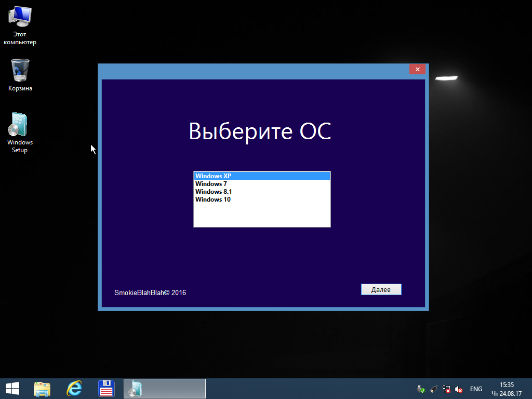This screenshot has width=532, height=399.
Task: Open File Explorer from the taskbar
Action: coord(42,388)
